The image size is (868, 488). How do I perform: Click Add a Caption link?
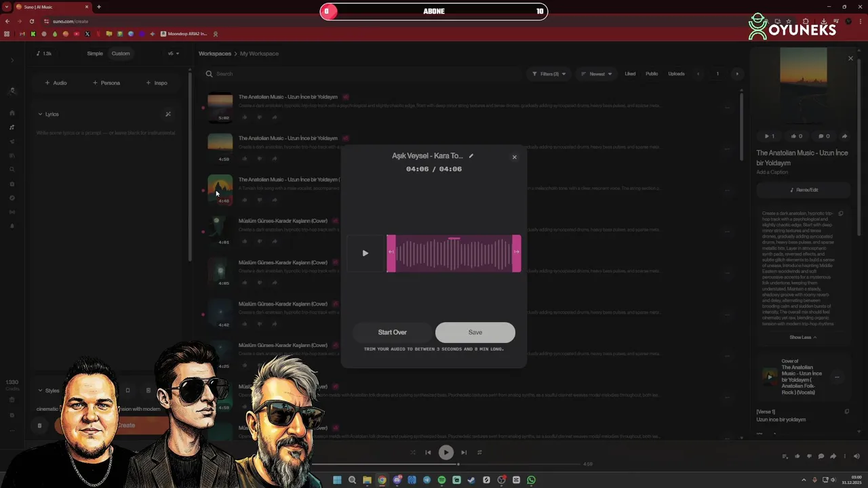(x=772, y=172)
